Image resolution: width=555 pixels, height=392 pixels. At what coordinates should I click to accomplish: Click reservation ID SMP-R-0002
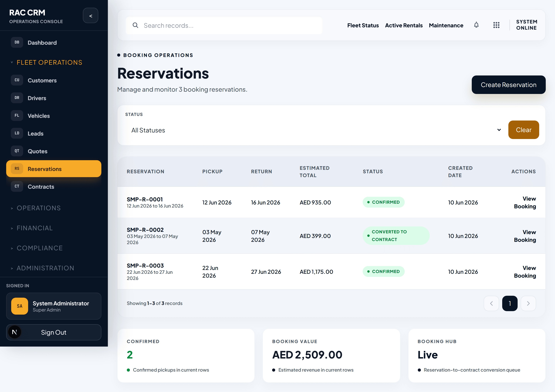(145, 230)
